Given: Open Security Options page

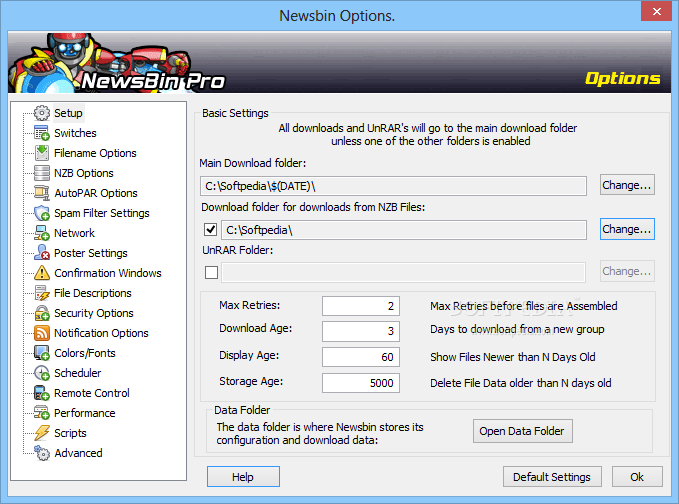Looking at the screenshot, I should coord(94,313).
